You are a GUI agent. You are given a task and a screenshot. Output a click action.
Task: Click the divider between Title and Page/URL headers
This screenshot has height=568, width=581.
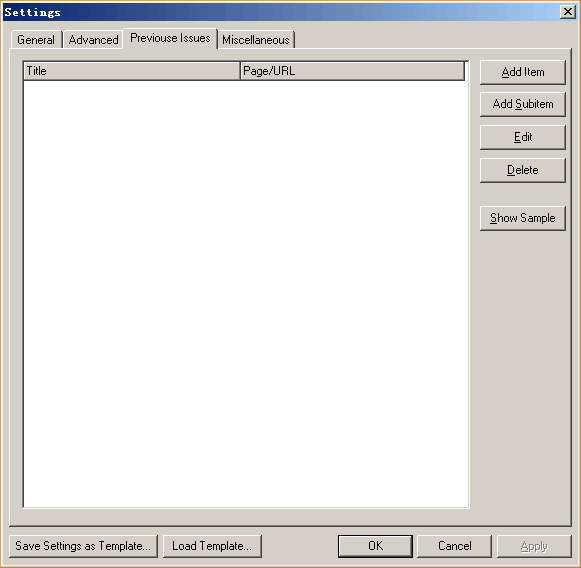[240, 71]
